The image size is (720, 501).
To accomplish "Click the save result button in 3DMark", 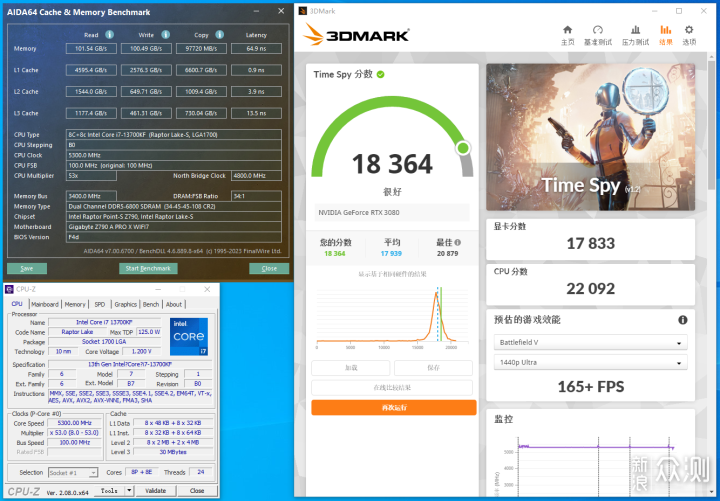I will [x=433, y=368].
